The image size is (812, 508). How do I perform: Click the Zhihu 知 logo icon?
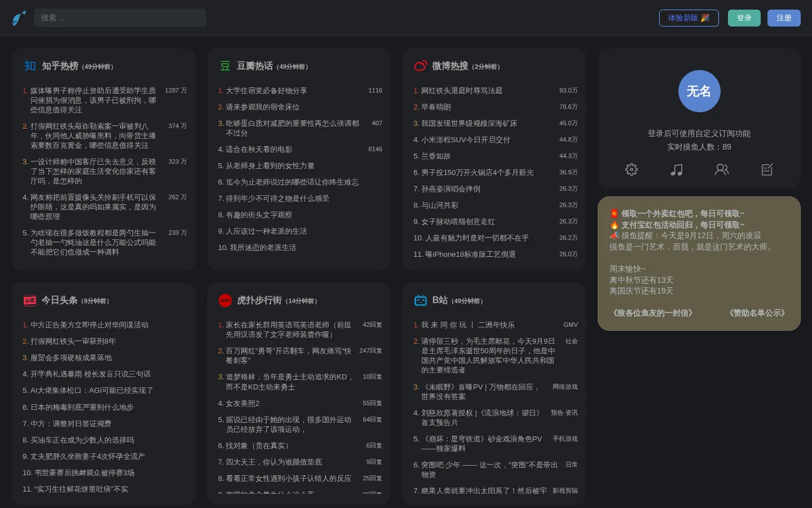click(30, 66)
